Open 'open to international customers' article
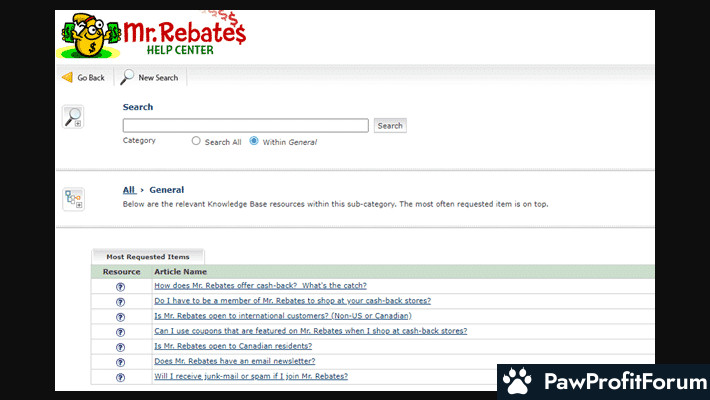 pyautogui.click(x=283, y=316)
